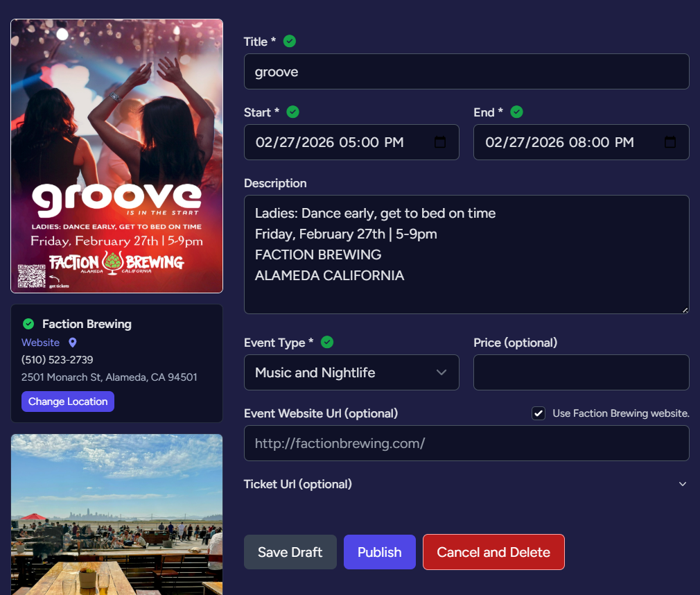This screenshot has width=700, height=595.
Task: Open the venue Website link
Action: (40, 343)
